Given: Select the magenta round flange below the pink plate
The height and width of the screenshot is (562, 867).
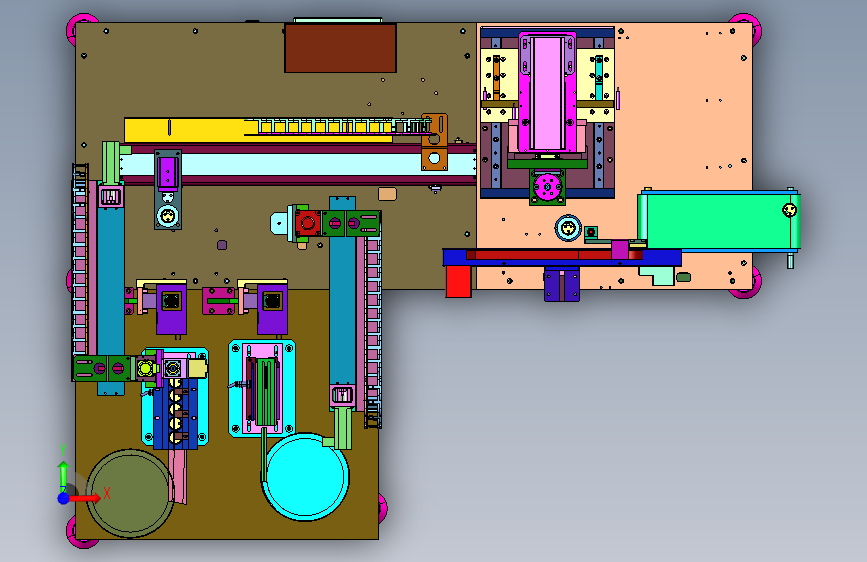Looking at the screenshot, I should tap(547, 187).
